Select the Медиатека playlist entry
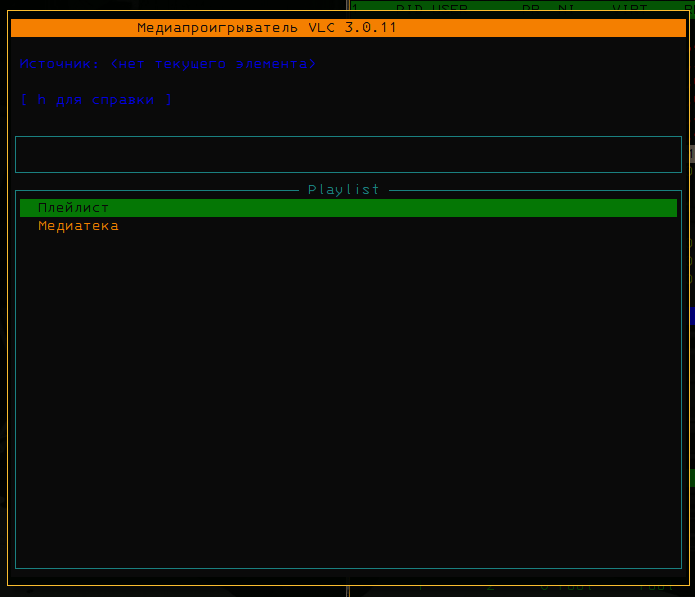The height and width of the screenshot is (597, 695). point(78,226)
